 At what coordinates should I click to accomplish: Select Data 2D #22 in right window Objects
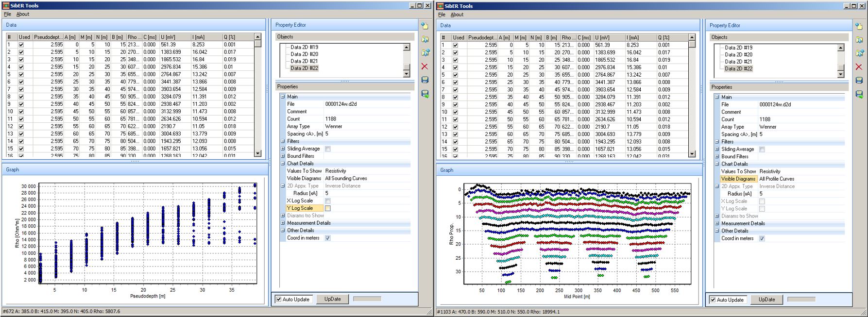(738, 68)
